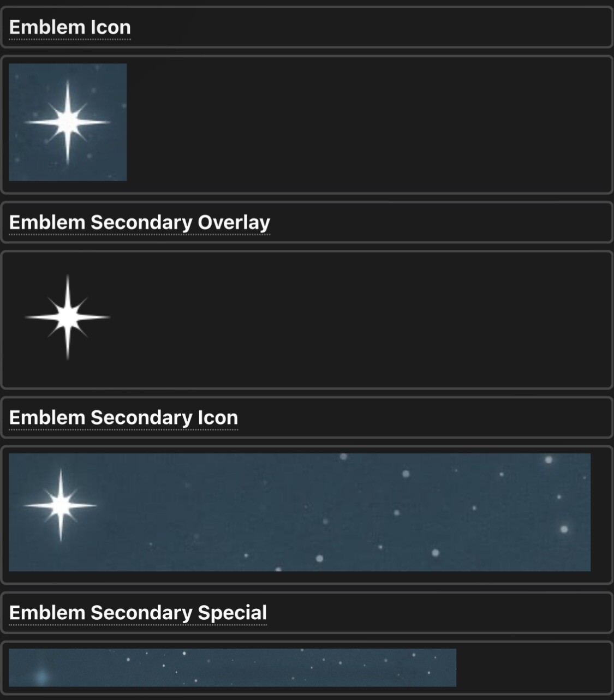Open the Emblem Secondary Icon banner image
Viewport: 614px width, 700px height.
(x=300, y=513)
